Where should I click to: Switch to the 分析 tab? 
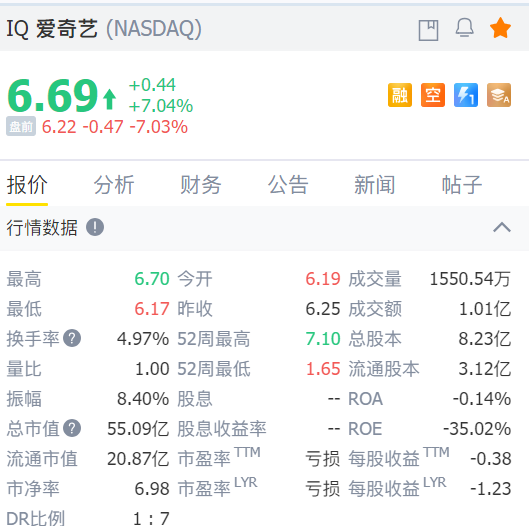pos(114,185)
